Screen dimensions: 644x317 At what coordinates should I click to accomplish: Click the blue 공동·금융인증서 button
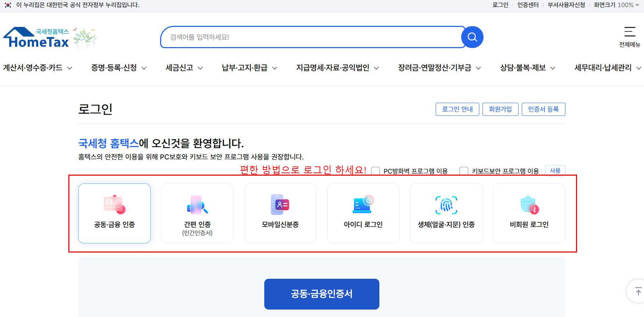tap(322, 294)
